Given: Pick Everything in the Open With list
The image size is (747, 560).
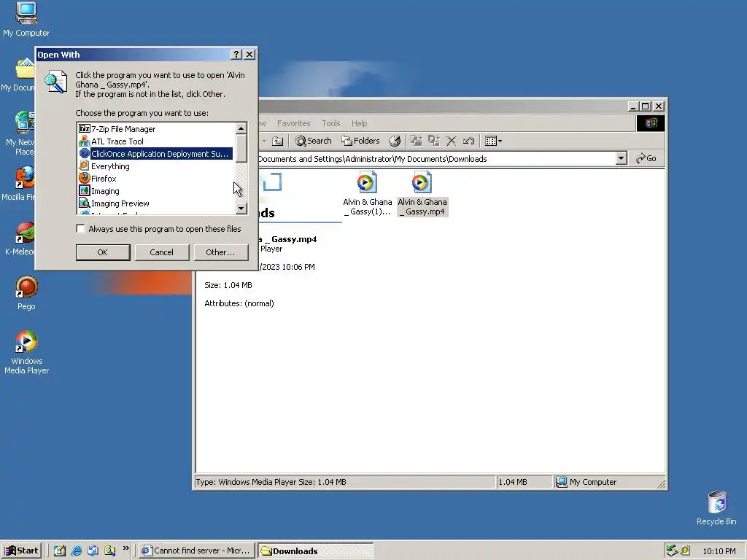Looking at the screenshot, I should click(156, 166).
